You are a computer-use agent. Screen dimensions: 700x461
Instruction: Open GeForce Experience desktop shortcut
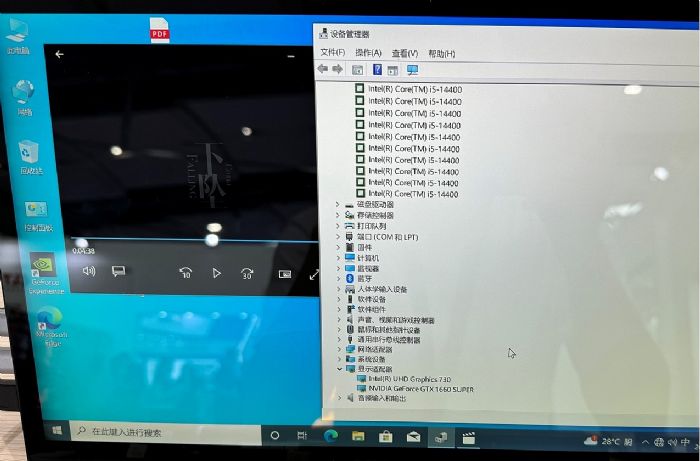[x=44, y=270]
